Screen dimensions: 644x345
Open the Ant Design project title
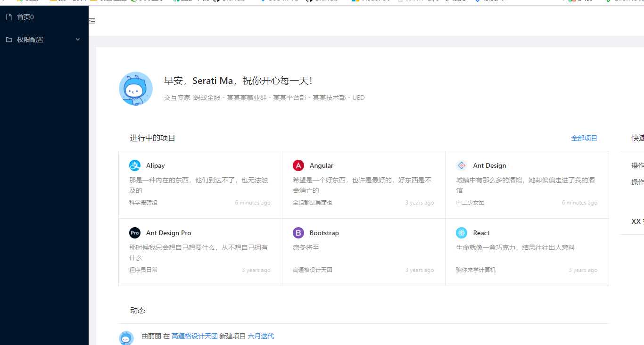pyautogui.click(x=489, y=165)
